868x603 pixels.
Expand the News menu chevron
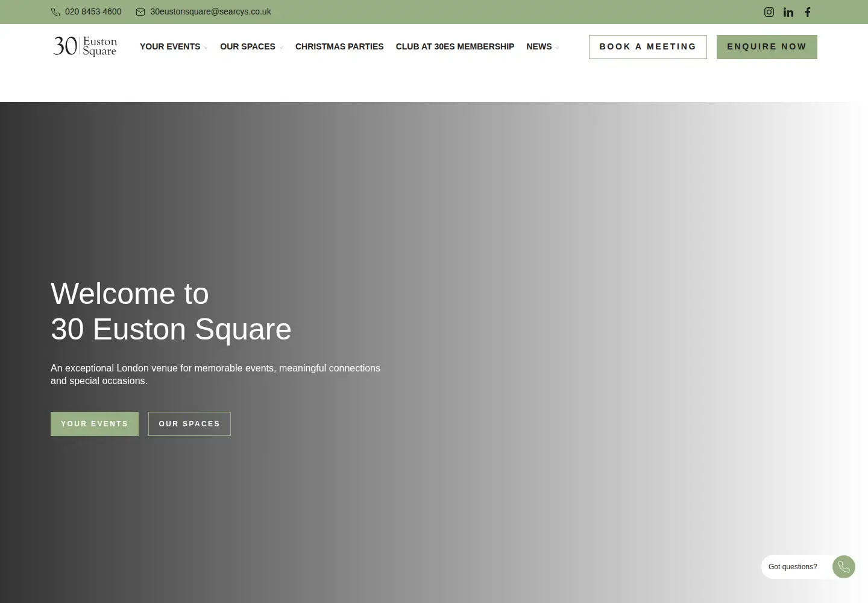(557, 48)
